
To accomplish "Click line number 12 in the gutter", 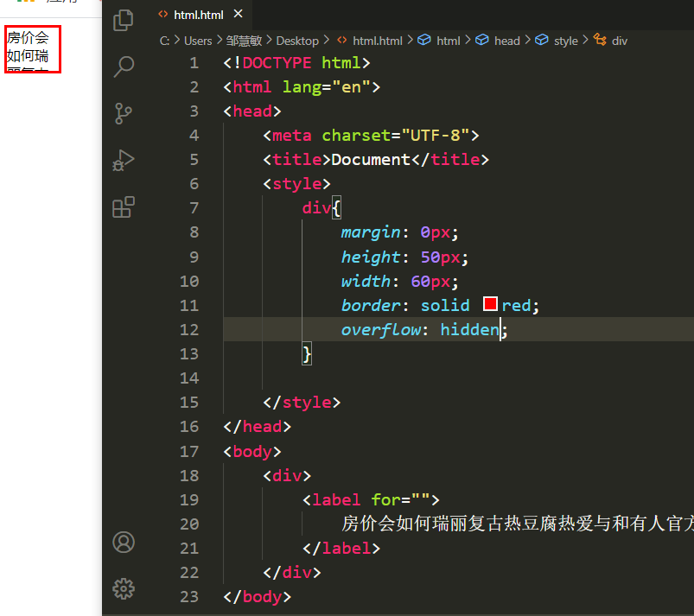I will tap(189, 330).
